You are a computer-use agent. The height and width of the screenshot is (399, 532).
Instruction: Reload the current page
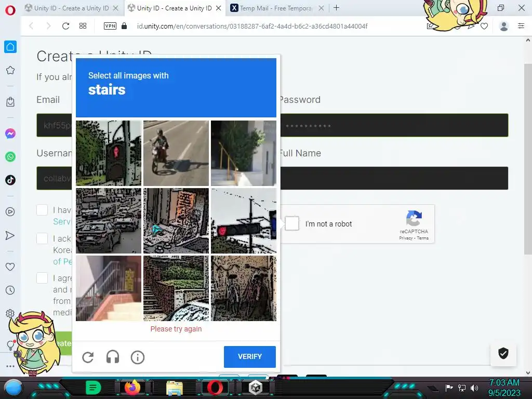(65, 26)
